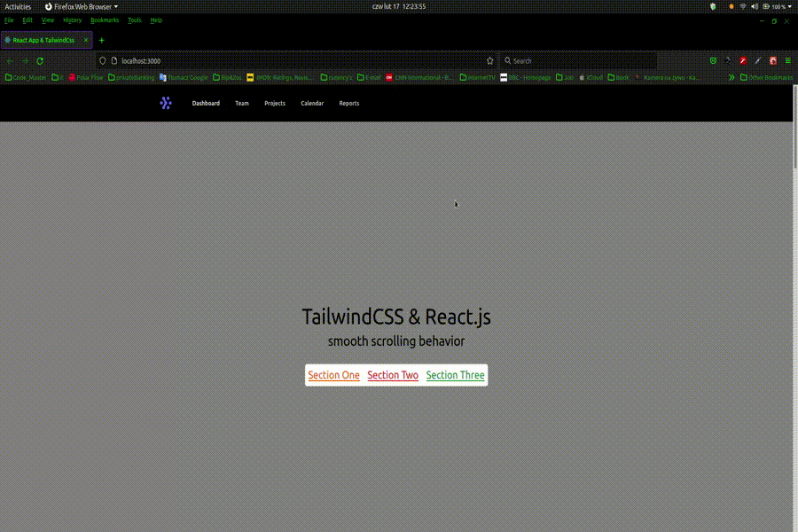Jump to Section Three
The image size is (798, 532).
click(456, 375)
